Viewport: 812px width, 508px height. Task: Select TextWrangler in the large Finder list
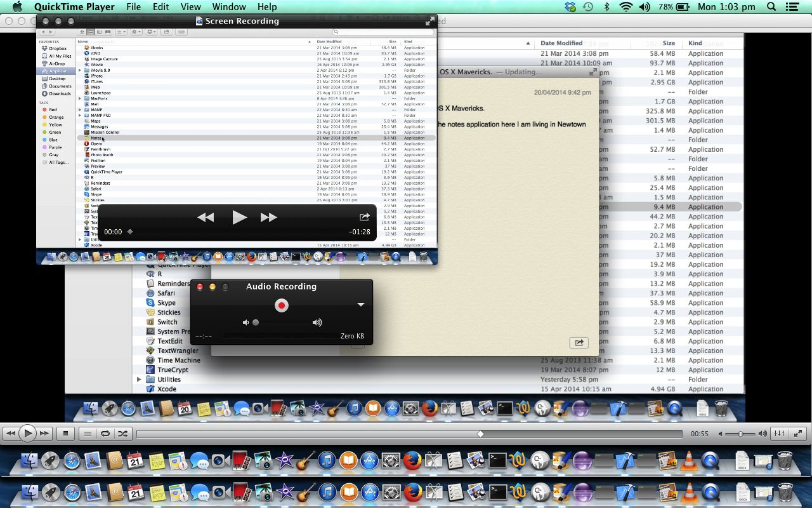178,351
